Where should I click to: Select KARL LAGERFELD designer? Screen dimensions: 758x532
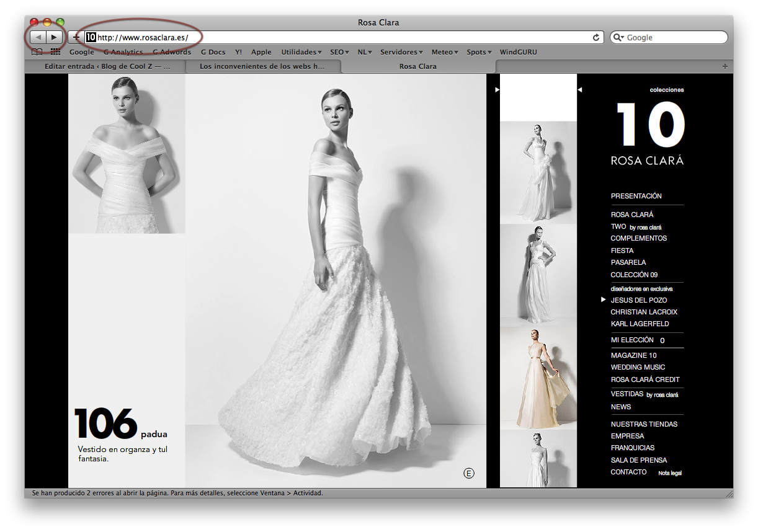point(640,324)
